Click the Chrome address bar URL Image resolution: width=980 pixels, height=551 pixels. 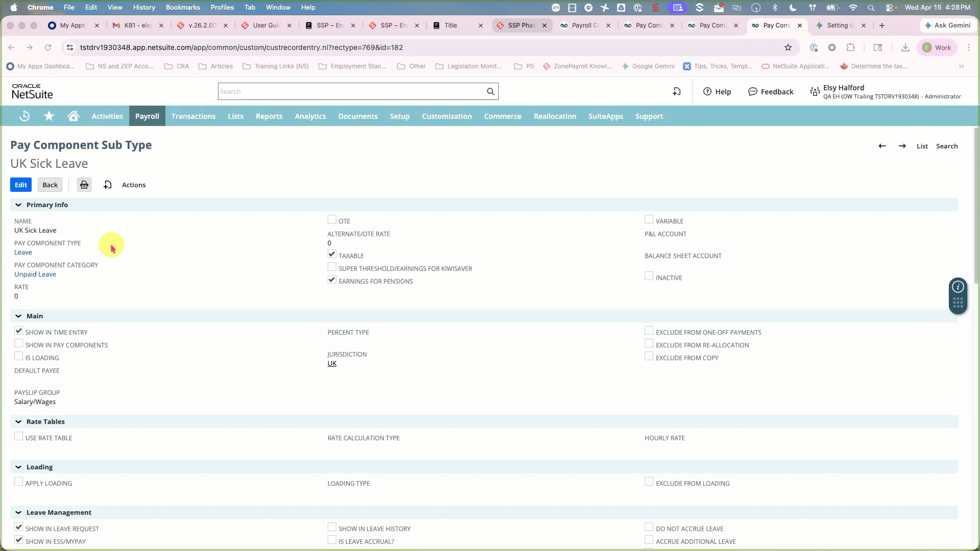coord(241,47)
